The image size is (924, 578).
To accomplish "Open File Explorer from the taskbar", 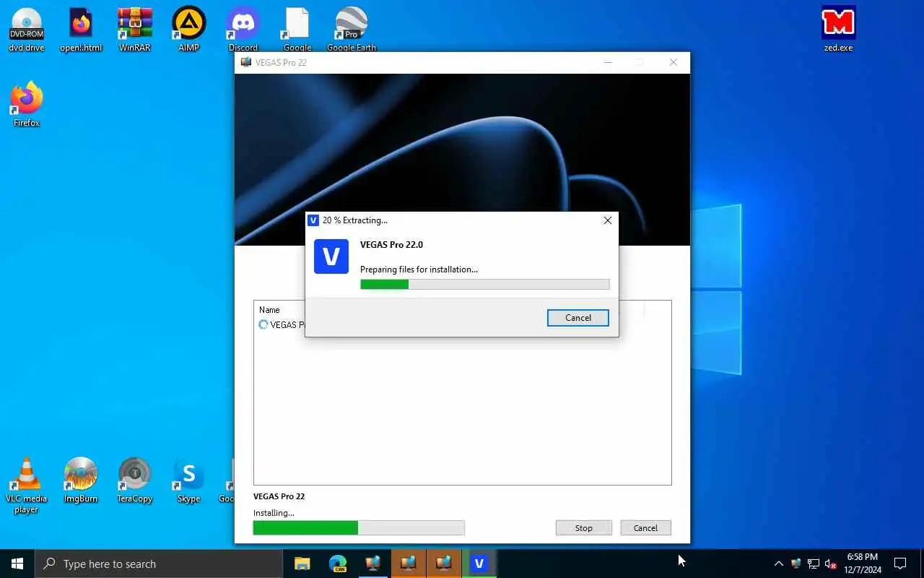I will click(302, 564).
